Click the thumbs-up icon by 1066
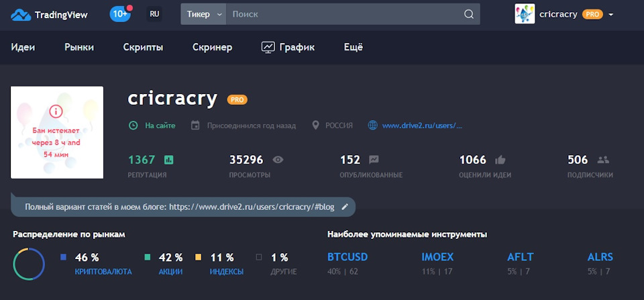This screenshot has height=300, width=644. click(x=500, y=160)
